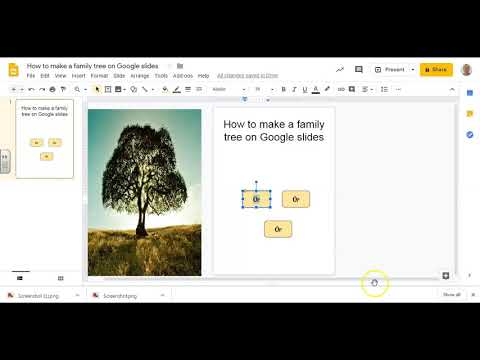Open the Edit menu
The height and width of the screenshot is (360, 480).
point(45,76)
